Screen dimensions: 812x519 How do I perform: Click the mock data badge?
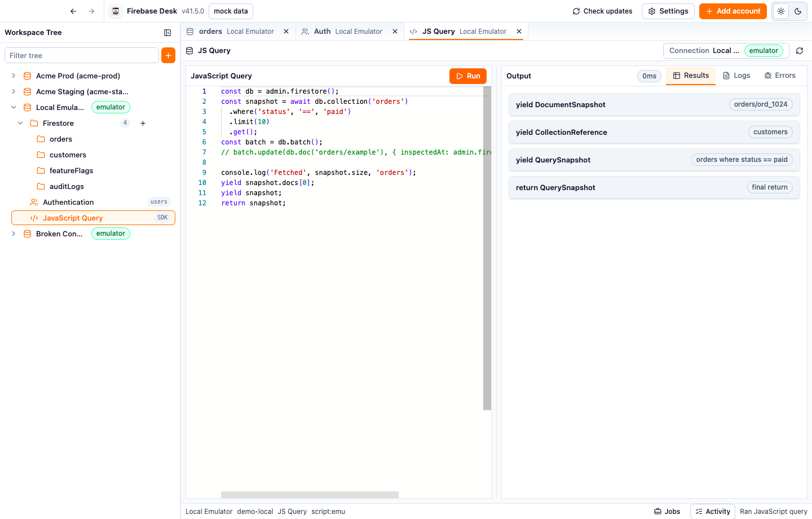[231, 11]
